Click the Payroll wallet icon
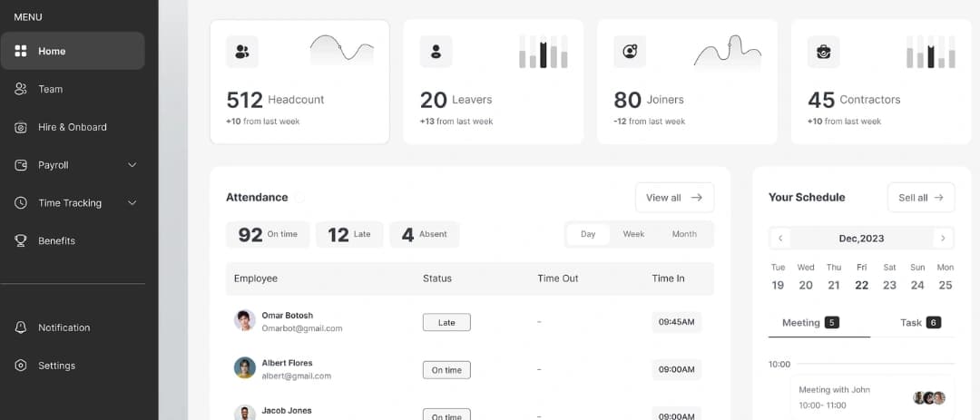 coord(21,165)
